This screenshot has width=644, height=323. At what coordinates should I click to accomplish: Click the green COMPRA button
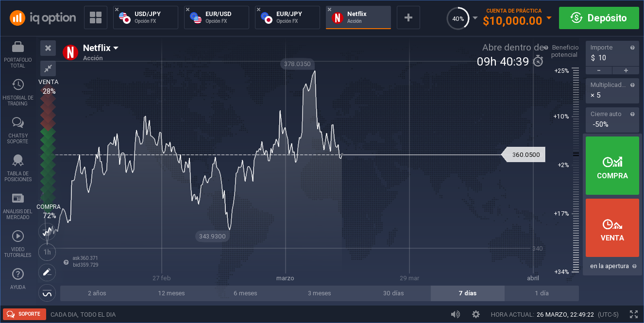(x=612, y=166)
